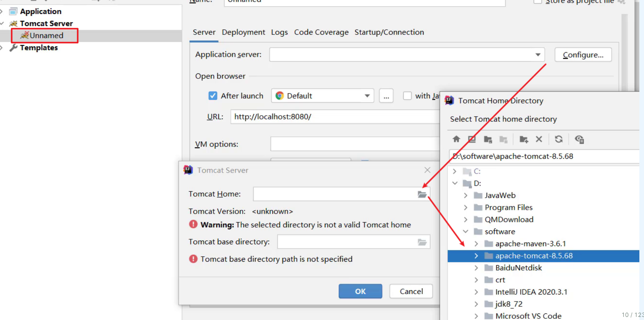Click the Tomcat Server cat icon
Image resolution: width=644 pixels, height=320 pixels.
13,24
